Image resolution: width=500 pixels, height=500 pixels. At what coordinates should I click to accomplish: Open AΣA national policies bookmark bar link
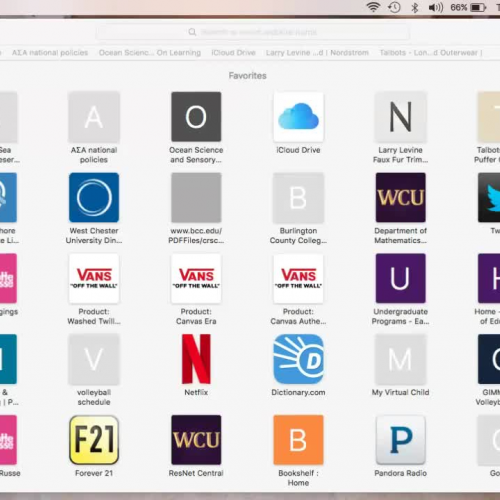[50, 53]
